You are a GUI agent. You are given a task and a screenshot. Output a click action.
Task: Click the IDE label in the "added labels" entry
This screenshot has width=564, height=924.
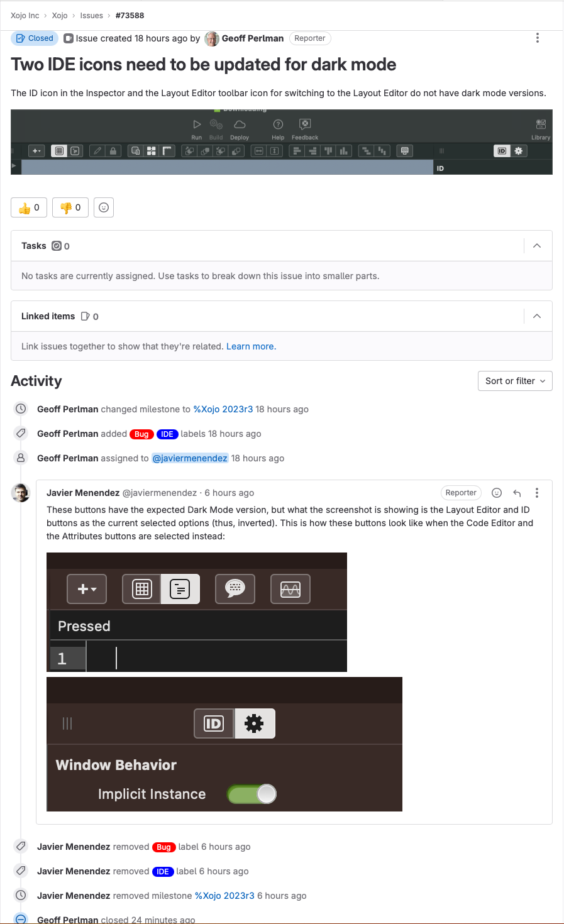(x=167, y=434)
